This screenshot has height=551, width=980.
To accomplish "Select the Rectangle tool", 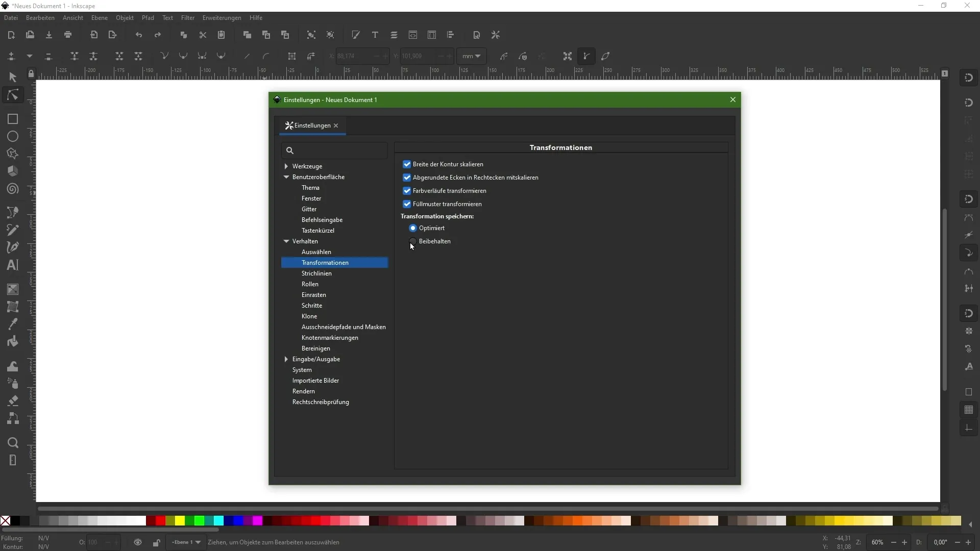I will pos(13,119).
